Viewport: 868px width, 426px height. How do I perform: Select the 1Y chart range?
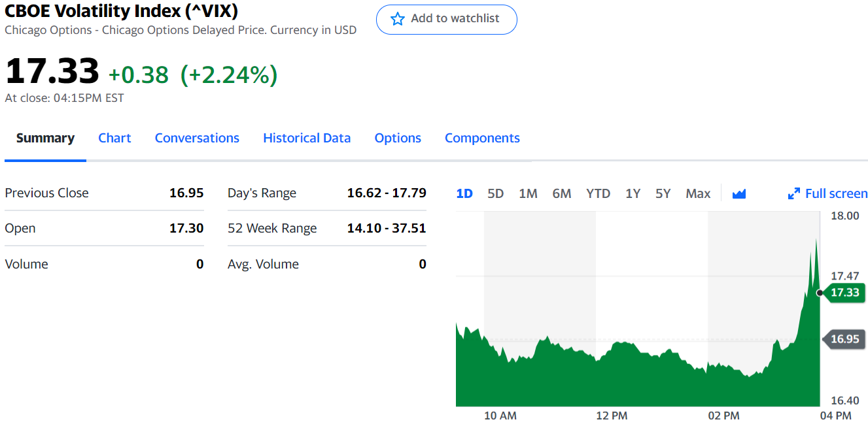click(633, 193)
